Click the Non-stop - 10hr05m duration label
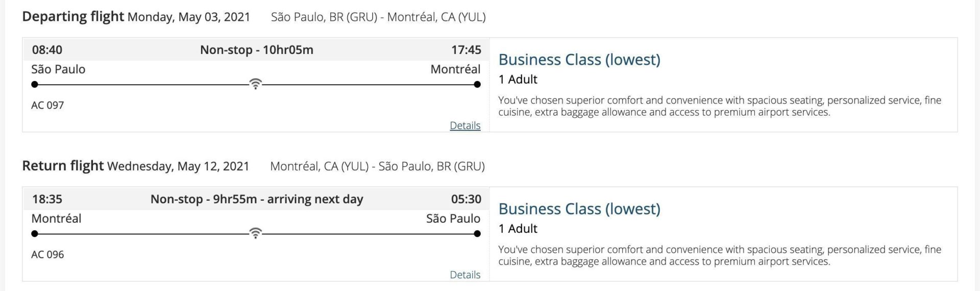Image resolution: width=980 pixels, height=291 pixels. point(257,50)
